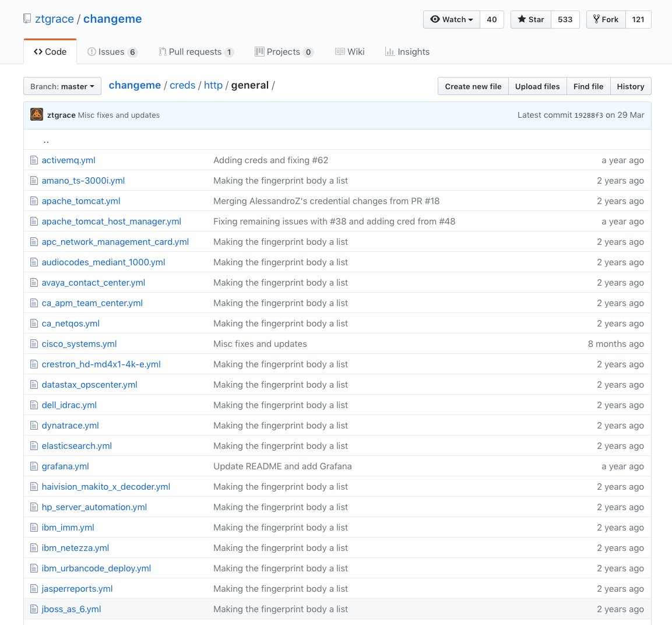The height and width of the screenshot is (625, 672).
Task: Click file icon next to apache_tomcat.yml
Action: click(34, 201)
